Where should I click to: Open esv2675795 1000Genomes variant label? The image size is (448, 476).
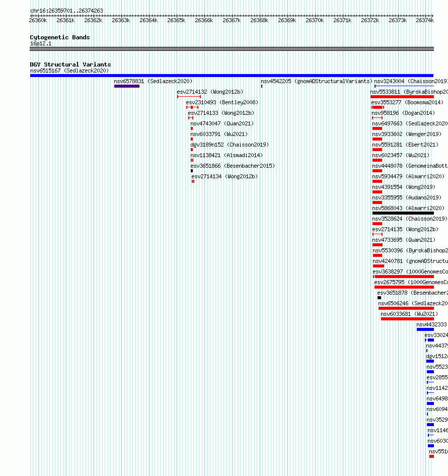point(411,283)
